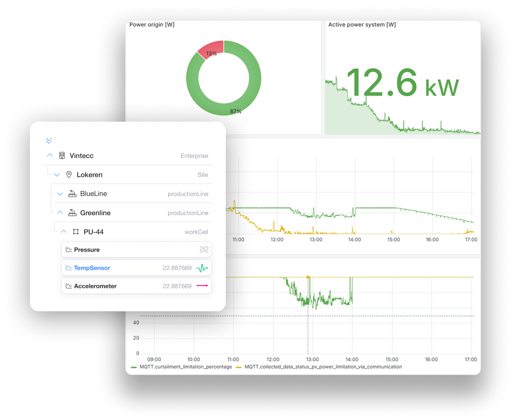Click the BlueLine conveyor icon
Viewport: 514px width, 420px height.
click(72, 194)
